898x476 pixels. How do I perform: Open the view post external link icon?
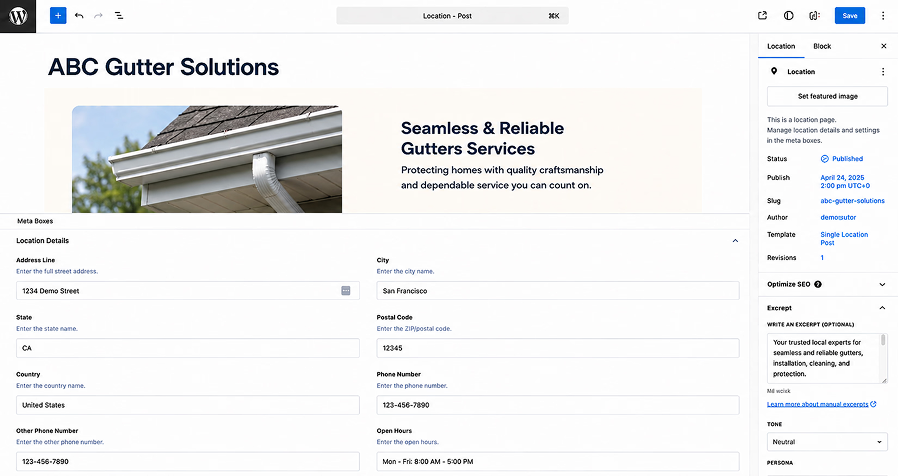[x=762, y=15]
